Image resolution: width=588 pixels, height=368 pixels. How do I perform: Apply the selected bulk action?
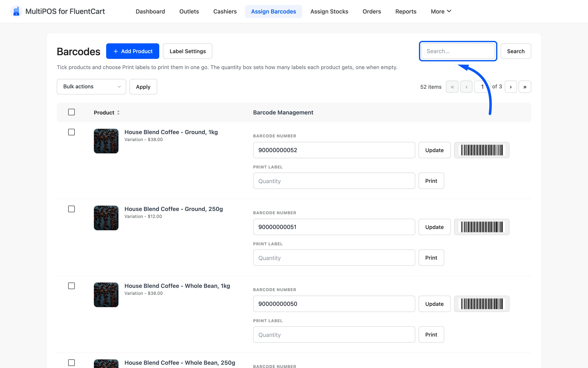point(143,87)
